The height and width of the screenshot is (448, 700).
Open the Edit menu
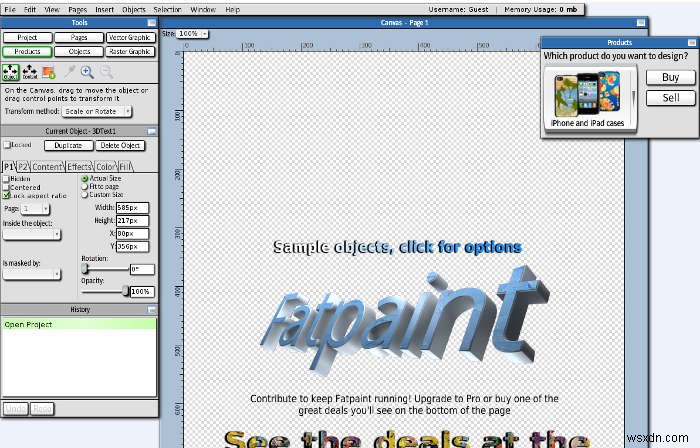[x=30, y=9]
